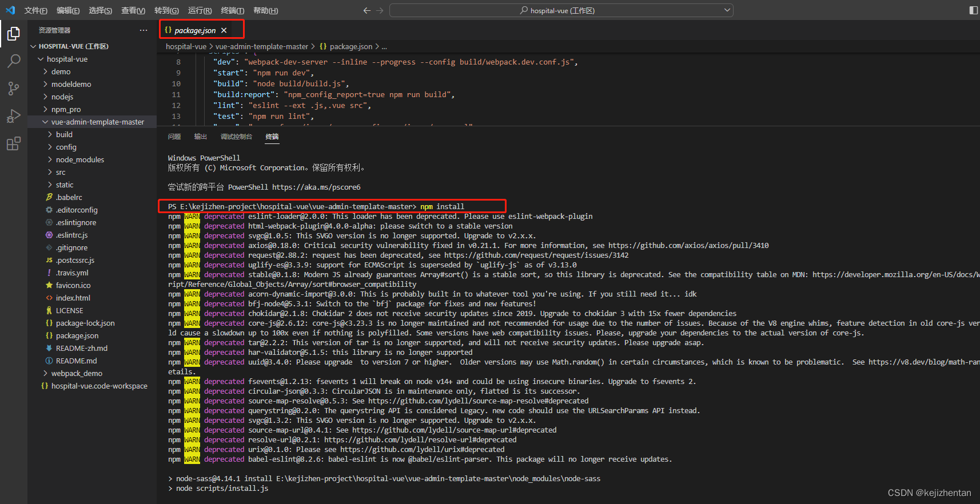Open explorer more actions ellipsis
This screenshot has height=504, width=980.
[144, 30]
